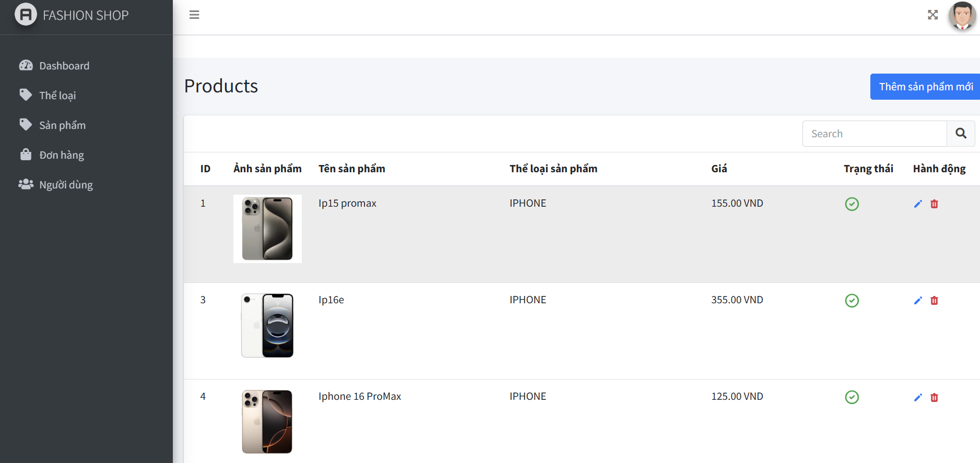
Task: Toggle status check for Iphone 16 ProMax
Action: click(x=852, y=397)
